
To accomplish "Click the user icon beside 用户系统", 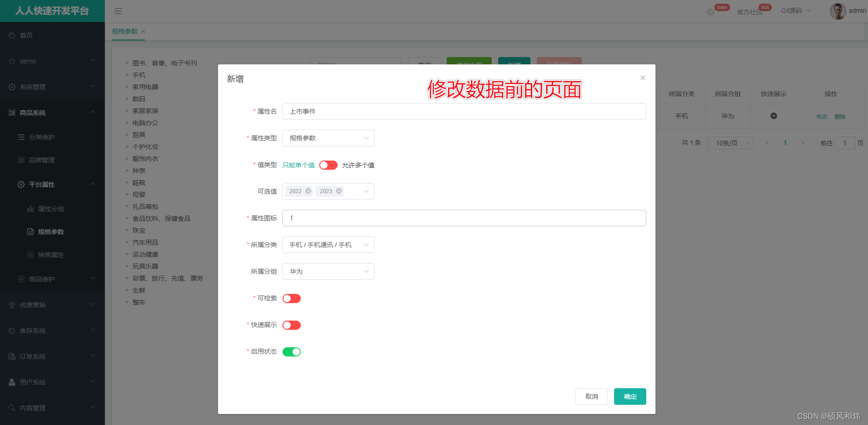I will coord(12,382).
